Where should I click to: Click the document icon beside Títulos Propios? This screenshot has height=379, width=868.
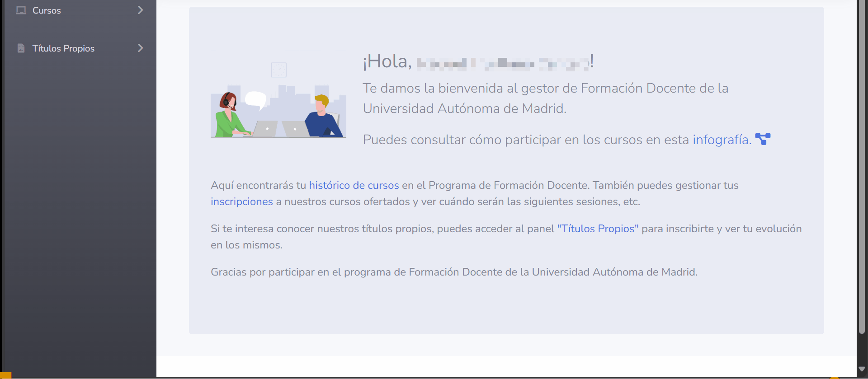21,48
